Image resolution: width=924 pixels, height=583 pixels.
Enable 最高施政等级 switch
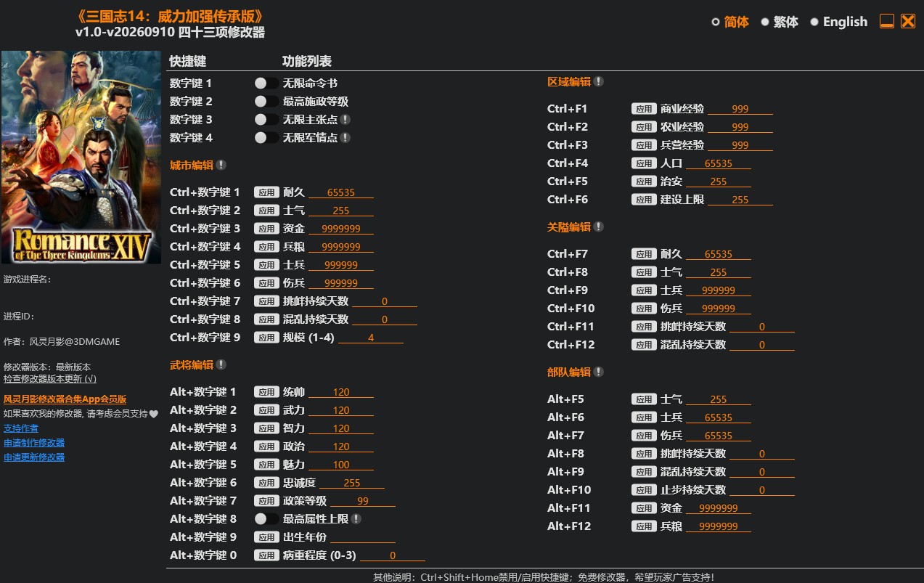(x=266, y=102)
